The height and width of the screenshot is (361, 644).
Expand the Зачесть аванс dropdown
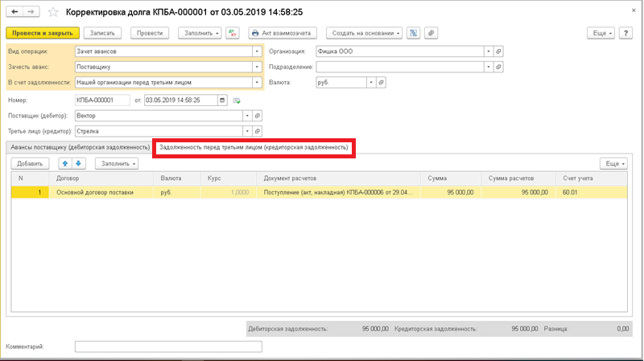257,67
